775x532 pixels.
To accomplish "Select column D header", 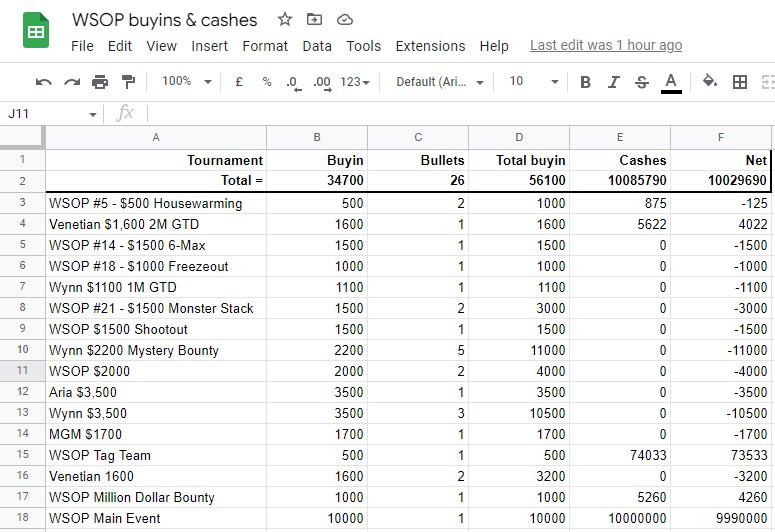I will (x=519, y=137).
